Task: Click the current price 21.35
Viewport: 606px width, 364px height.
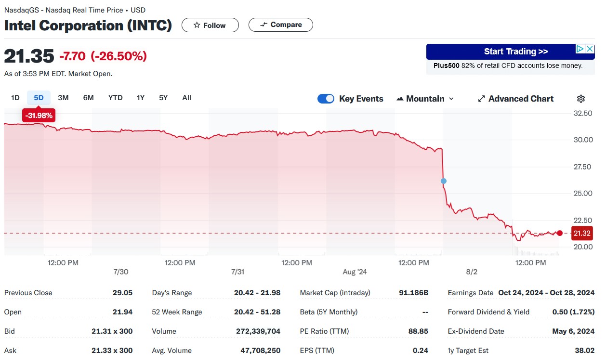Action: pos(29,56)
